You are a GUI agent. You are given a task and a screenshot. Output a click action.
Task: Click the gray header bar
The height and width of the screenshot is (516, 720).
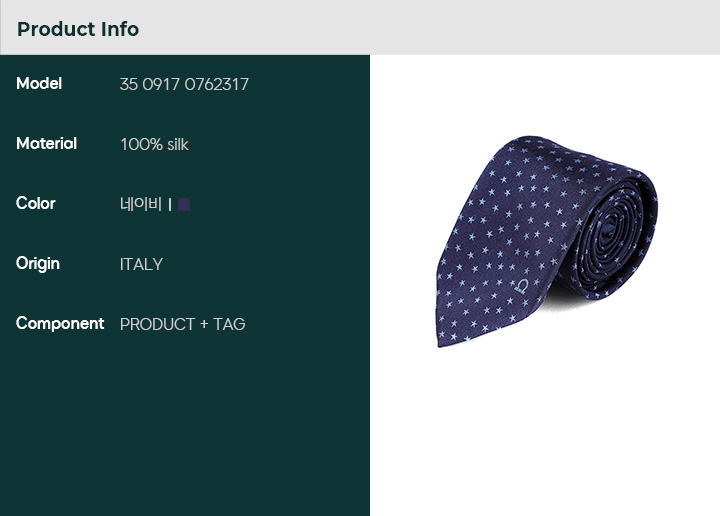[360, 28]
